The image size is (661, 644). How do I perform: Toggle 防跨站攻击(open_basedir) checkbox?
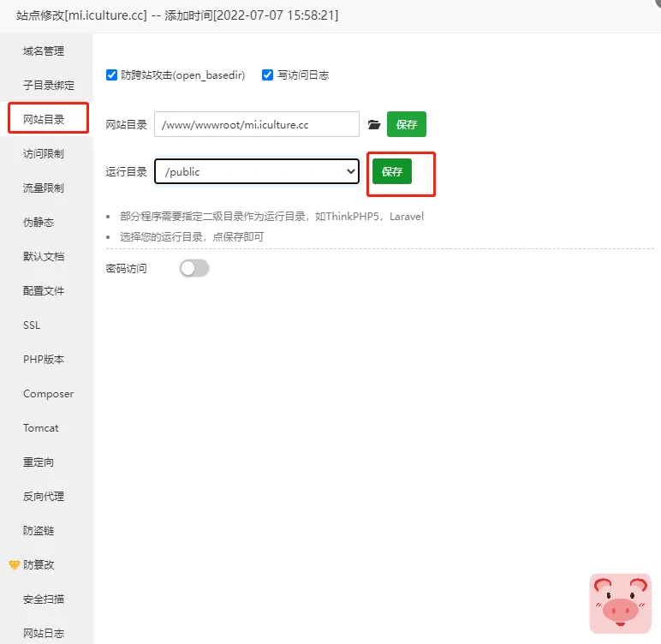111,75
